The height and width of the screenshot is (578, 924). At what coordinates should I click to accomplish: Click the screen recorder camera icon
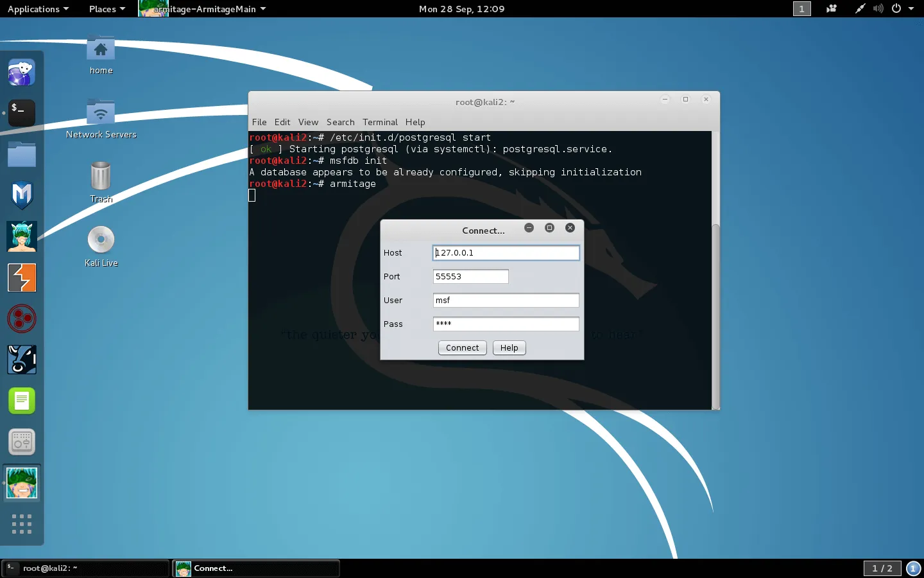click(831, 9)
